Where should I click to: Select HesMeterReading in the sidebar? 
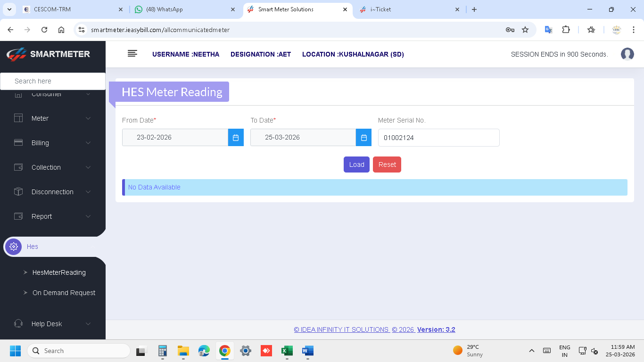tap(59, 272)
